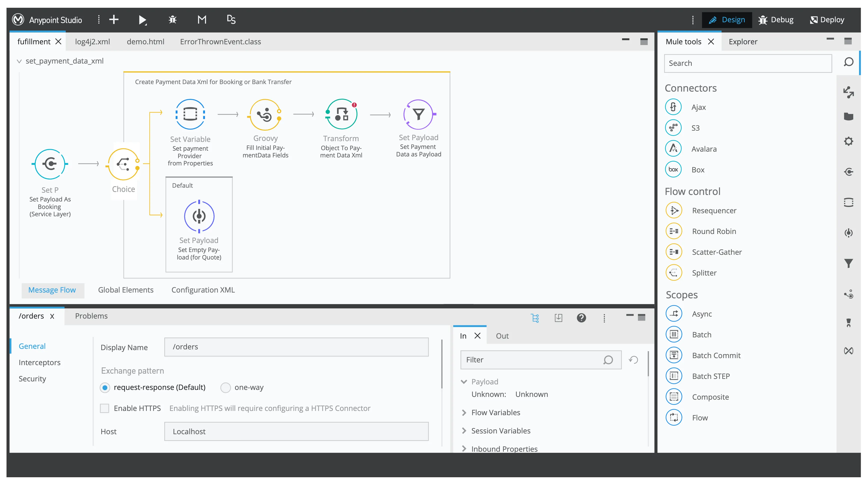Click the debug bug icon in toolbar
Viewport: 868px width, 487px height.
click(x=172, y=20)
